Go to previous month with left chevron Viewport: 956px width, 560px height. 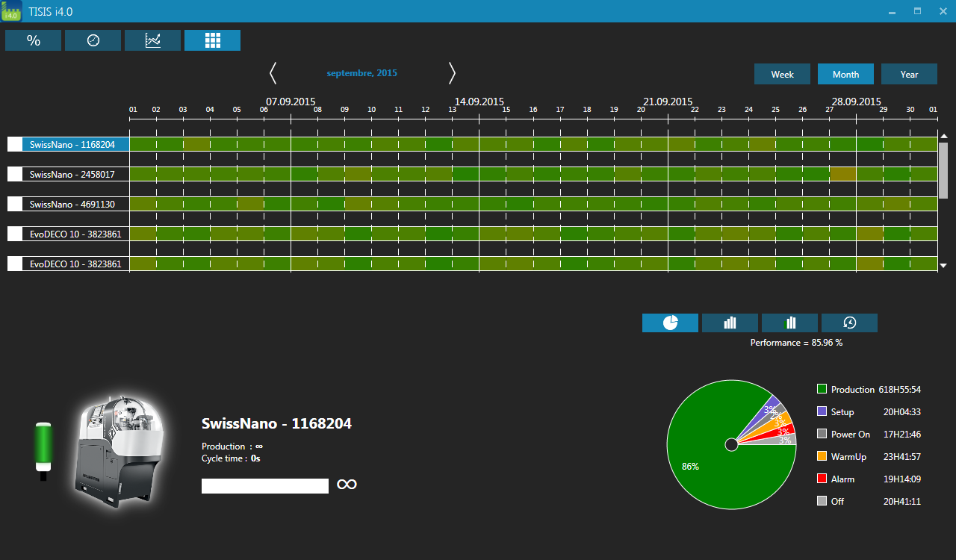pos(273,73)
